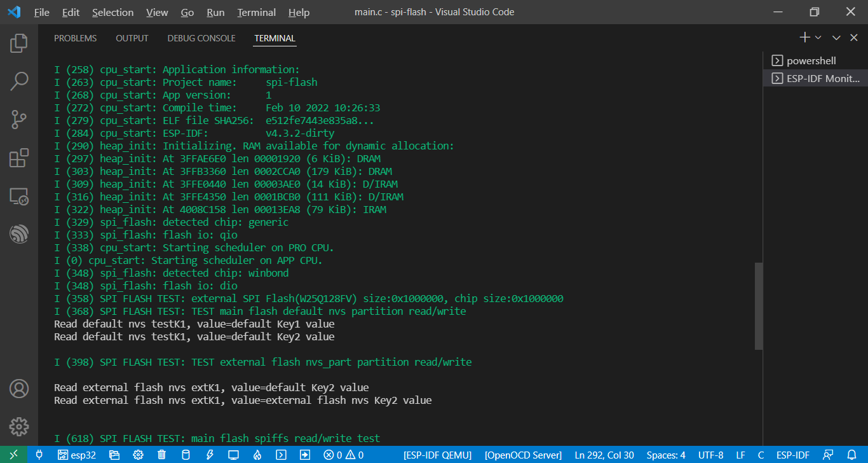This screenshot has height=463, width=868.
Task: Build project using cylinder icon
Action: (186, 455)
